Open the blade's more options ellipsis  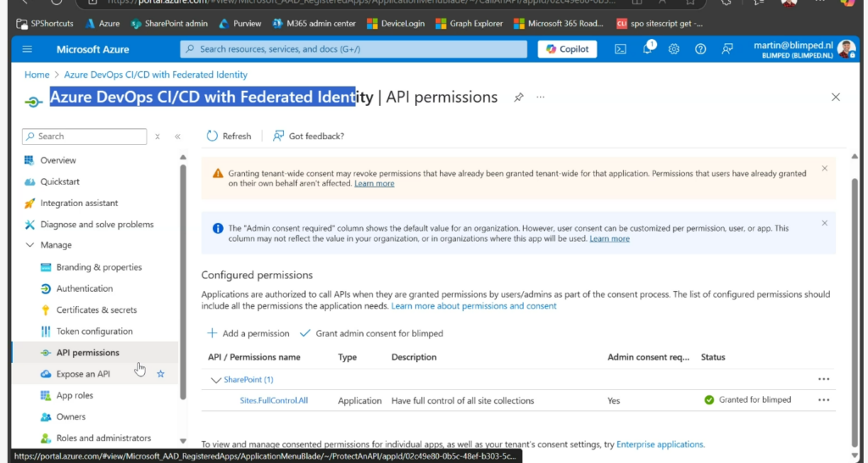[540, 97]
